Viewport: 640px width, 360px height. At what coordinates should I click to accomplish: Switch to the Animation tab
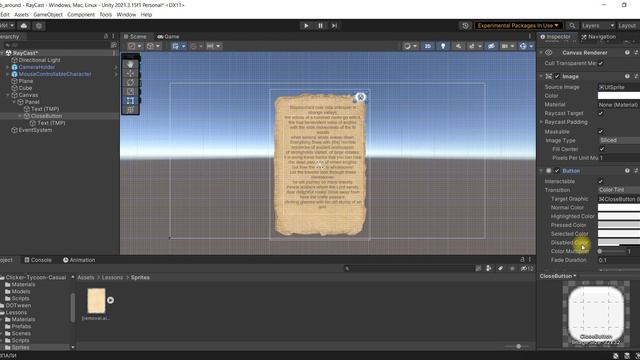pyautogui.click(x=79, y=260)
